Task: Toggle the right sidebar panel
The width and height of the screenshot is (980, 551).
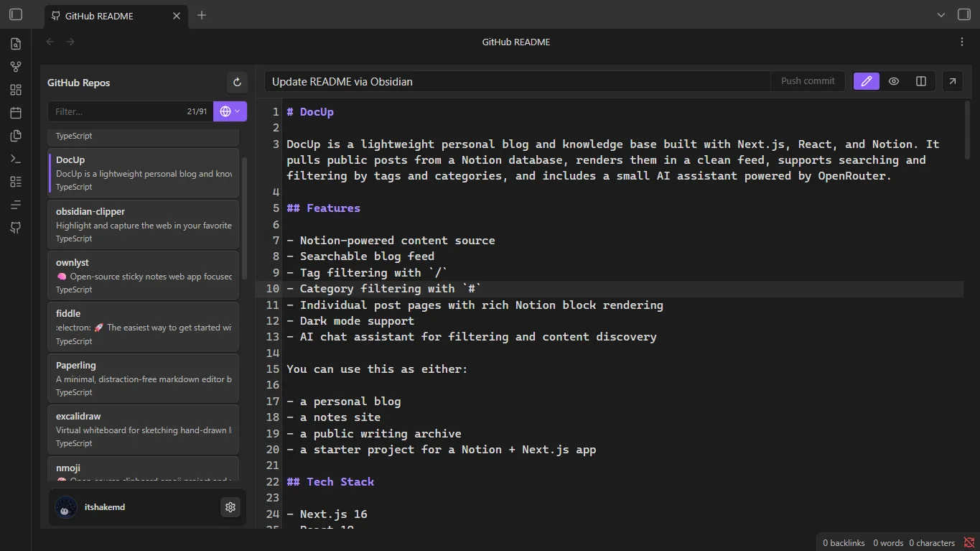Action: pyautogui.click(x=964, y=14)
